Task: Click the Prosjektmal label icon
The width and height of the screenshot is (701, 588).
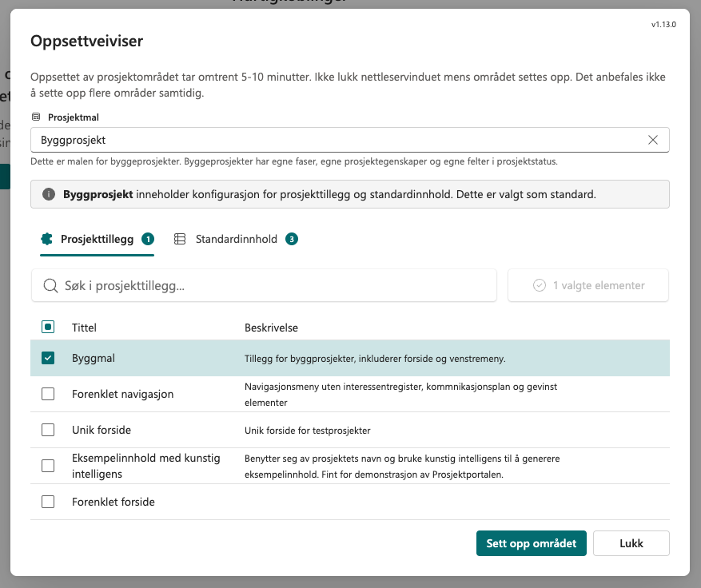Action: pyautogui.click(x=36, y=117)
